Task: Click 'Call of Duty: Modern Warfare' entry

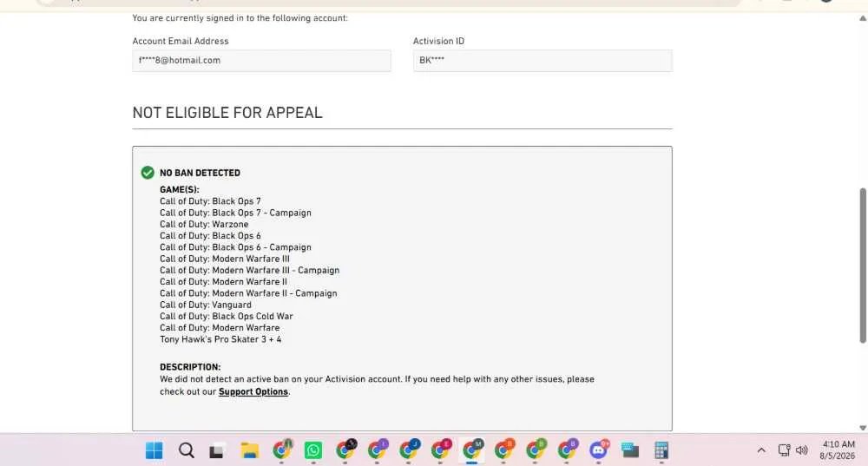Action: coord(220,328)
